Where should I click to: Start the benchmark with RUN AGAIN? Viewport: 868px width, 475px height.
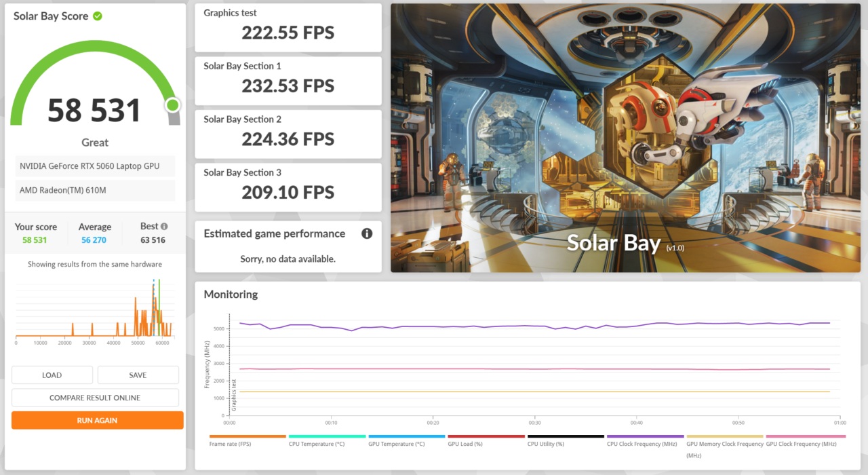[97, 420]
